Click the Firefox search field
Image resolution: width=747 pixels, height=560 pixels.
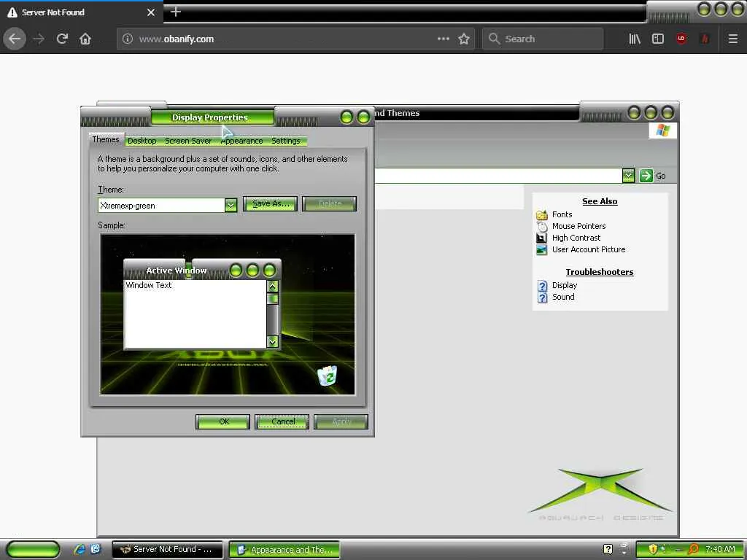pyautogui.click(x=543, y=39)
